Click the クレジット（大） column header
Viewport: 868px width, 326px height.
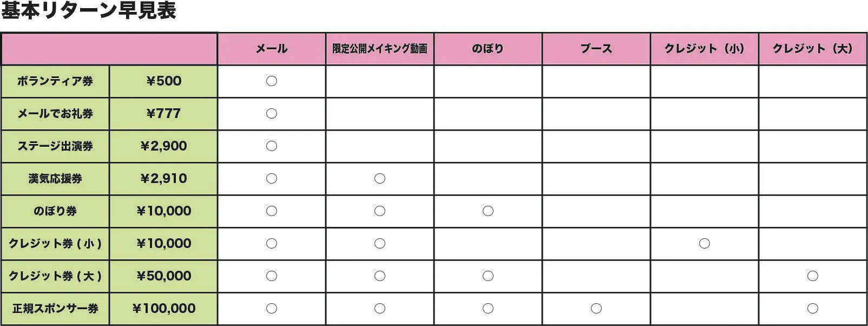[812, 49]
